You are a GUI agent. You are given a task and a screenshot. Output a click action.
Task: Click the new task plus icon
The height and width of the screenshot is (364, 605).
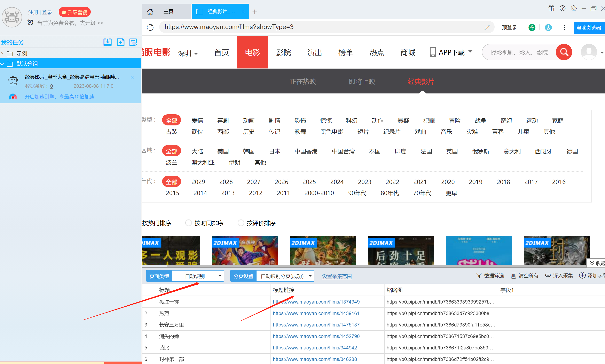(x=120, y=42)
